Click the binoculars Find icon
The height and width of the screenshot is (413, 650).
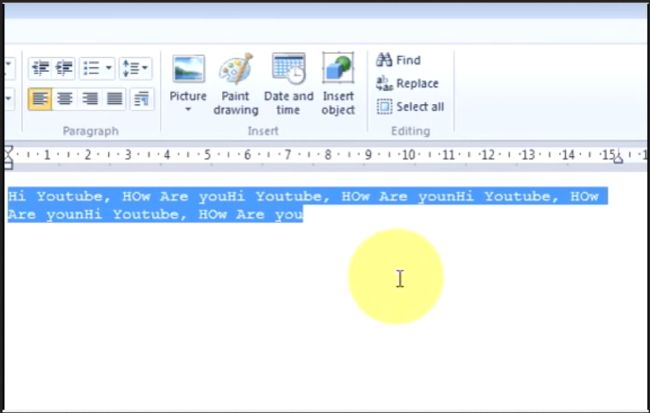click(384, 60)
